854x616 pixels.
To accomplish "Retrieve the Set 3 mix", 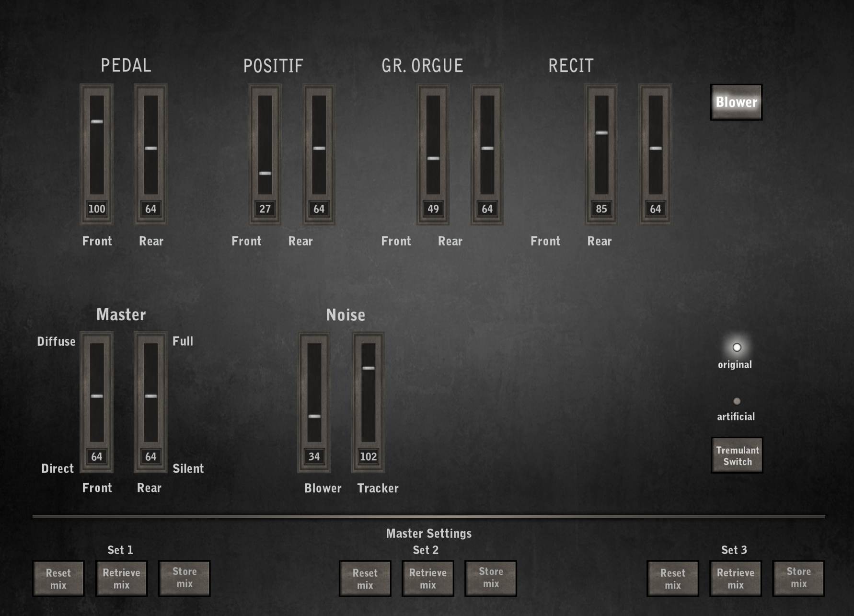I will [735, 579].
